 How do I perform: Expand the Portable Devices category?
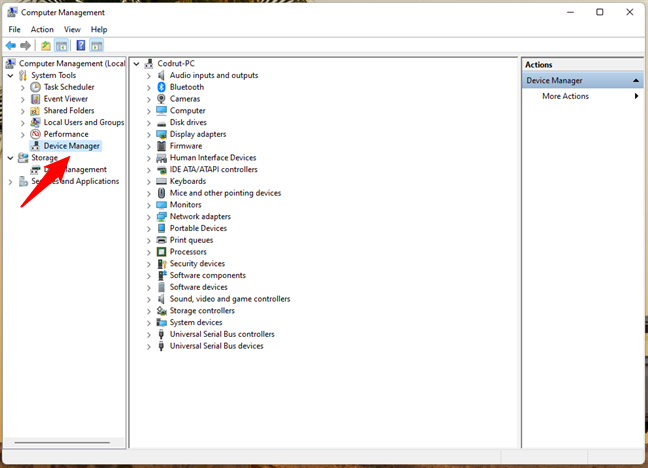point(149,229)
